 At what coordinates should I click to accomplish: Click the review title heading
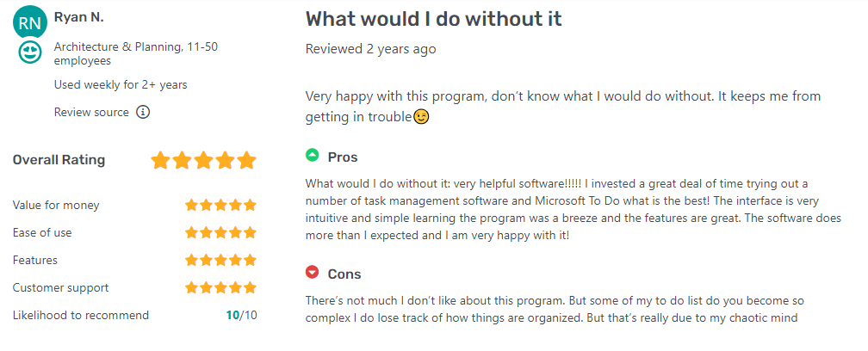435,19
